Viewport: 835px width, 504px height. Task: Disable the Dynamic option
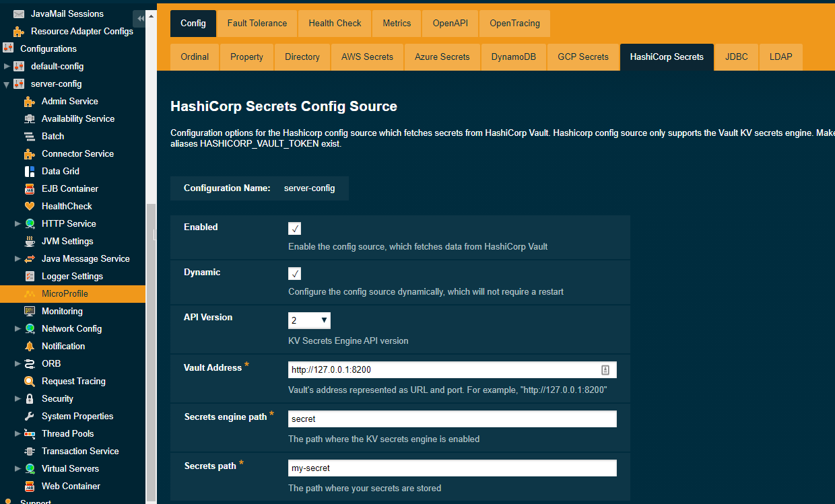pyautogui.click(x=294, y=273)
